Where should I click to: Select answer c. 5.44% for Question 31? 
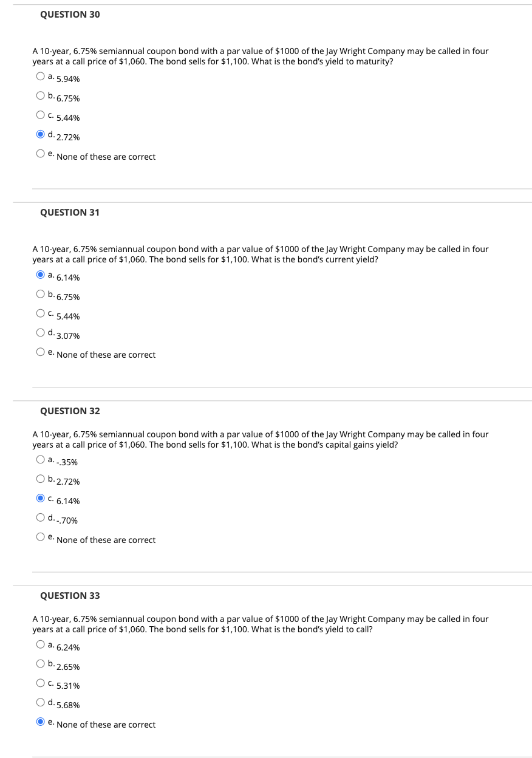[x=40, y=313]
